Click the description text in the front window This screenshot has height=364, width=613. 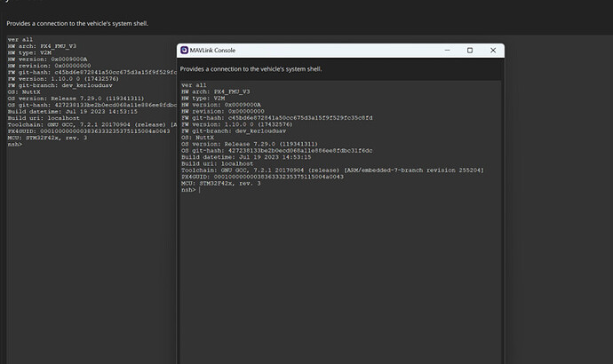[251, 68]
